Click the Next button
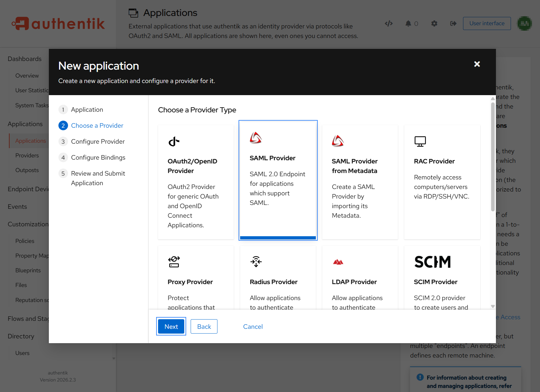The height and width of the screenshot is (392, 540). click(x=171, y=327)
